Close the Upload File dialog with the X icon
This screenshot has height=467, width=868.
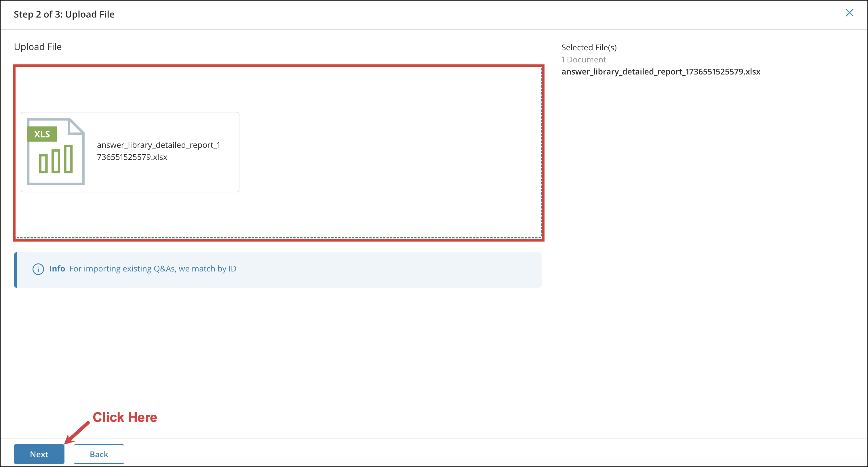click(x=850, y=13)
